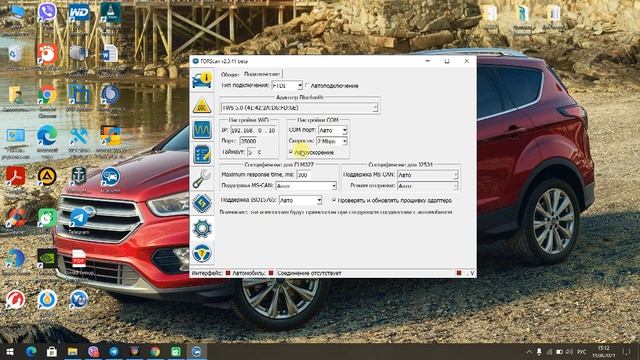
Task: Open the steering wheel help section
Action: click(202, 253)
